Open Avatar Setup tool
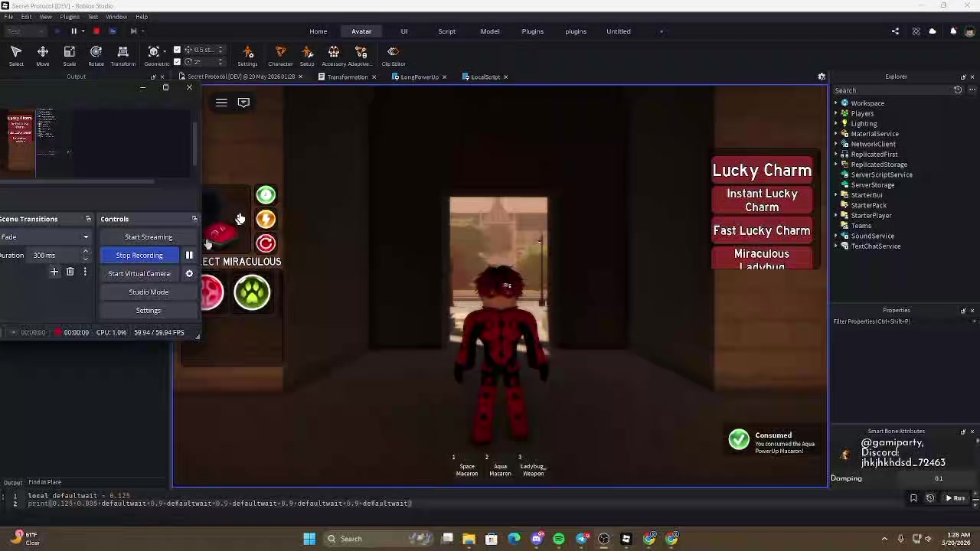This screenshot has width=980, height=551. (307, 56)
